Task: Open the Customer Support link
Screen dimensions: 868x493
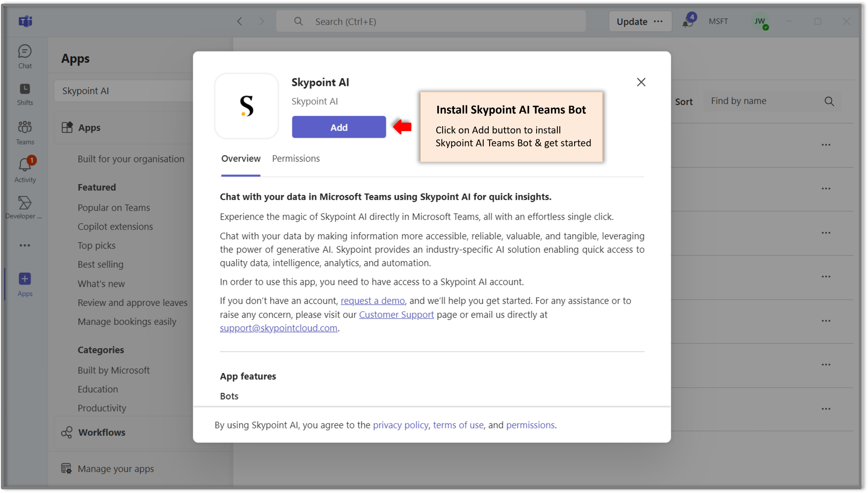Action: pos(396,315)
